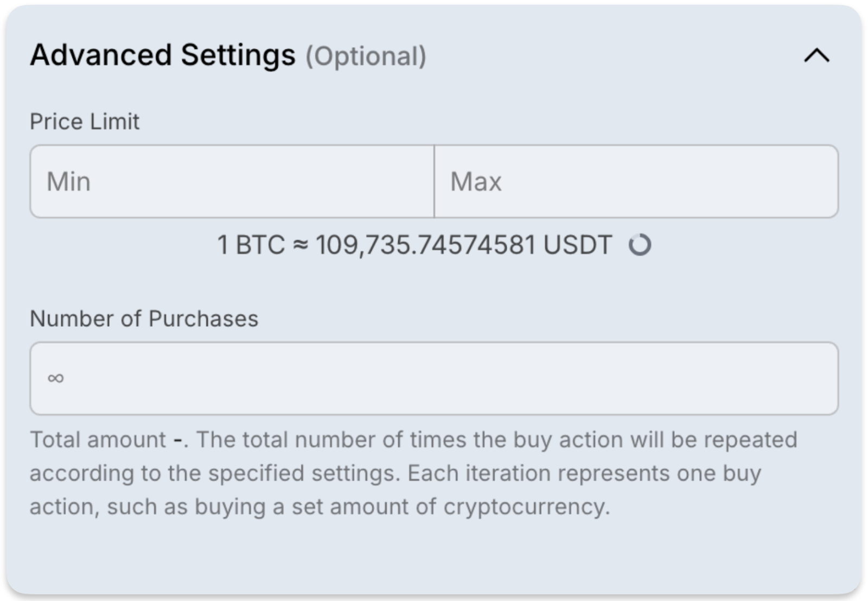Click the (Optional) text beside the heading
Image resolution: width=868 pixels, height=601 pixels.
click(x=366, y=56)
